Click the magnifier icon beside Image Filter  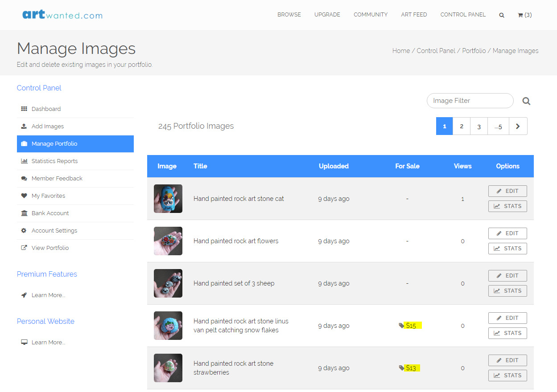pyautogui.click(x=526, y=101)
